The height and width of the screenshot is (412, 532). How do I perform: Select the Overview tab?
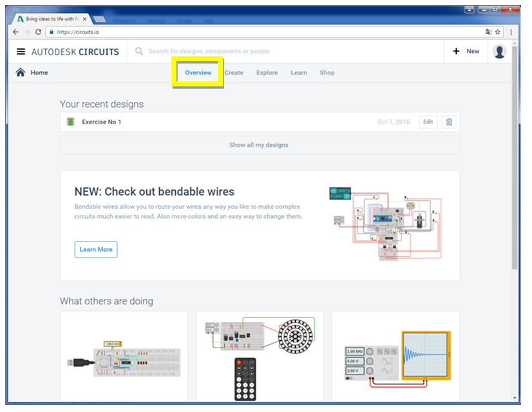198,73
